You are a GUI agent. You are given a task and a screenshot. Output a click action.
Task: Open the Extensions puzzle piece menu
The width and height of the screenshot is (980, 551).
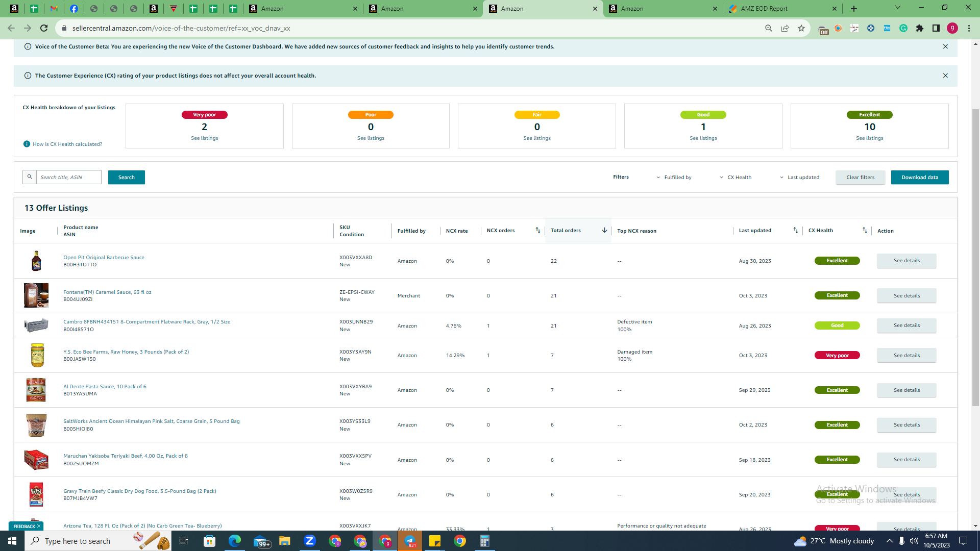click(x=920, y=28)
